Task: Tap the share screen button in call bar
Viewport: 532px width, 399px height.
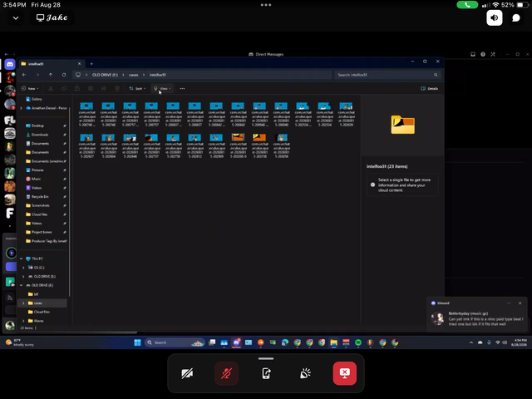Action: click(266, 373)
